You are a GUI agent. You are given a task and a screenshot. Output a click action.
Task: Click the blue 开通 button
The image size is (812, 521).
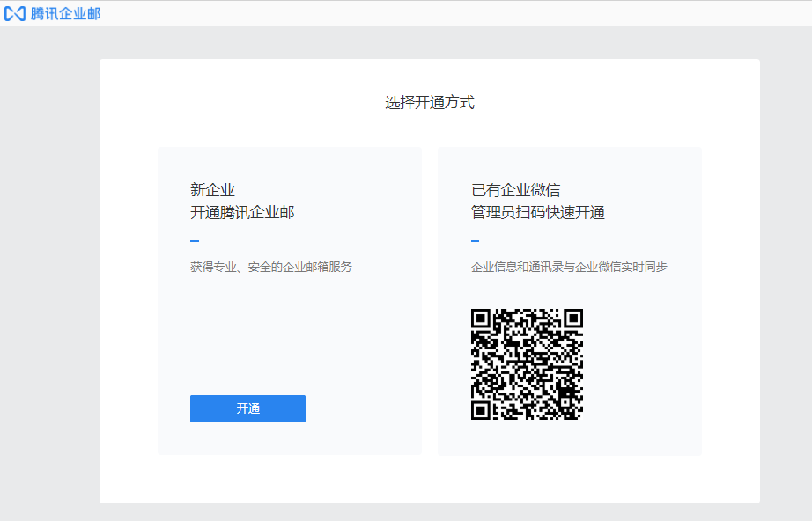tap(247, 408)
